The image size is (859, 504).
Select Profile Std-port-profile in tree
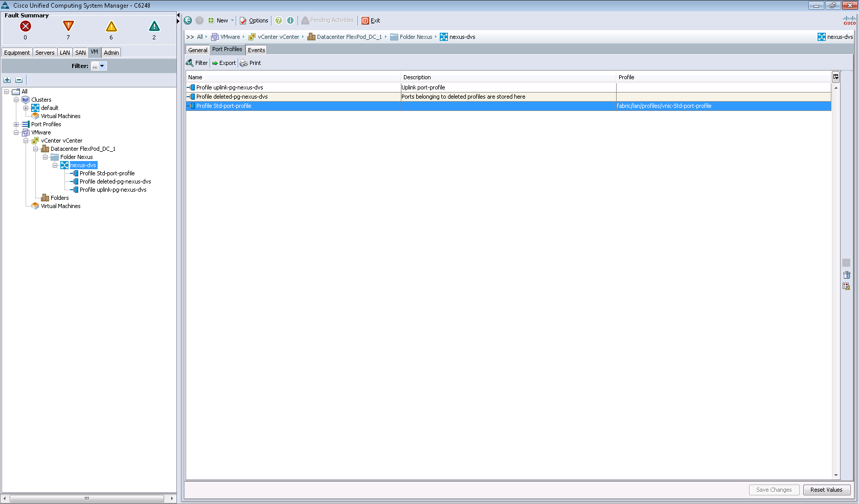(x=107, y=173)
